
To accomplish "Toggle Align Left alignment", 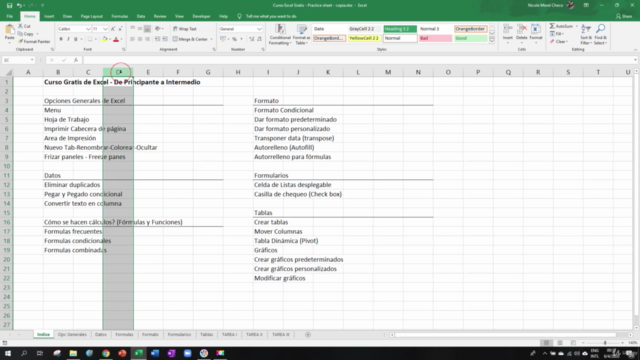I will pos(133,39).
